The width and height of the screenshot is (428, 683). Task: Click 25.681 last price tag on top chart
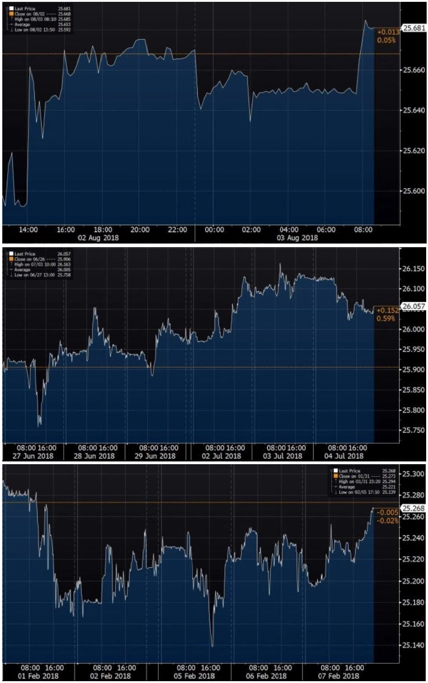coord(413,28)
